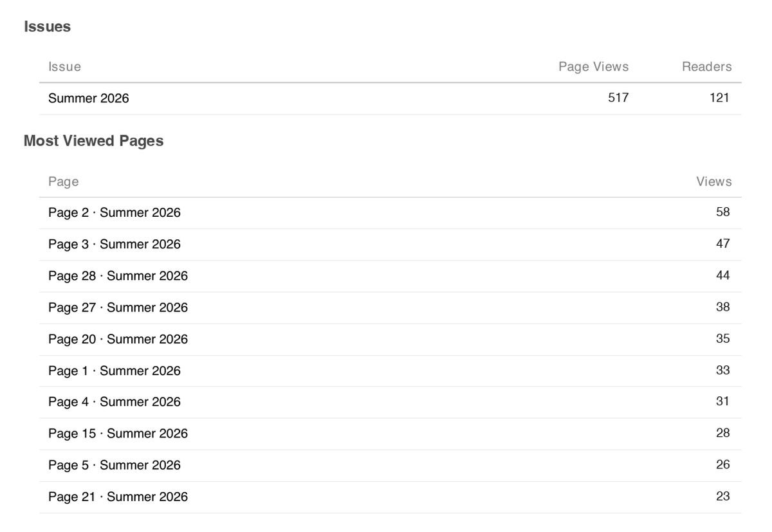Click the Page column header
The image size is (772, 532).
coord(63,182)
